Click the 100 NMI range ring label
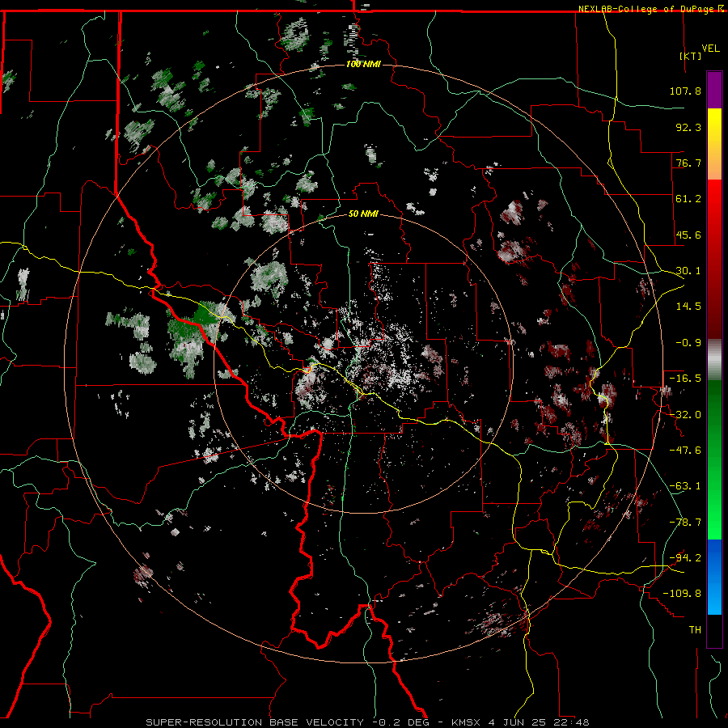The width and height of the screenshot is (728, 728). (362, 64)
